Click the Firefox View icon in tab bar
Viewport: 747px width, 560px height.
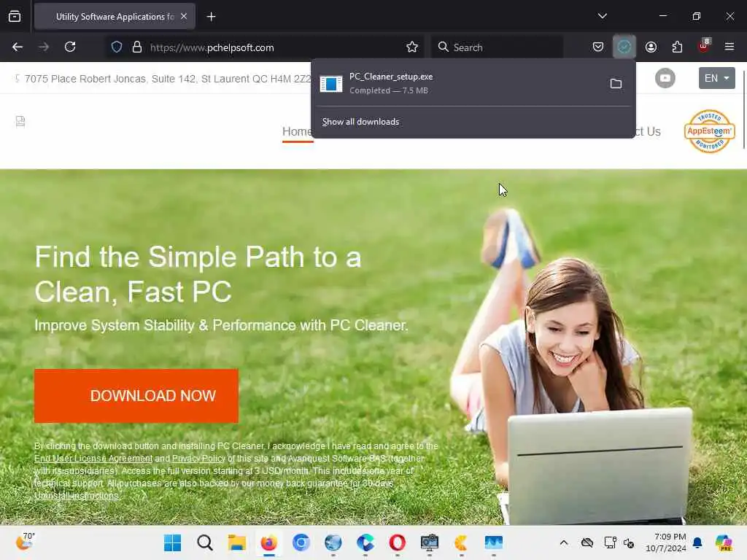coord(15,17)
